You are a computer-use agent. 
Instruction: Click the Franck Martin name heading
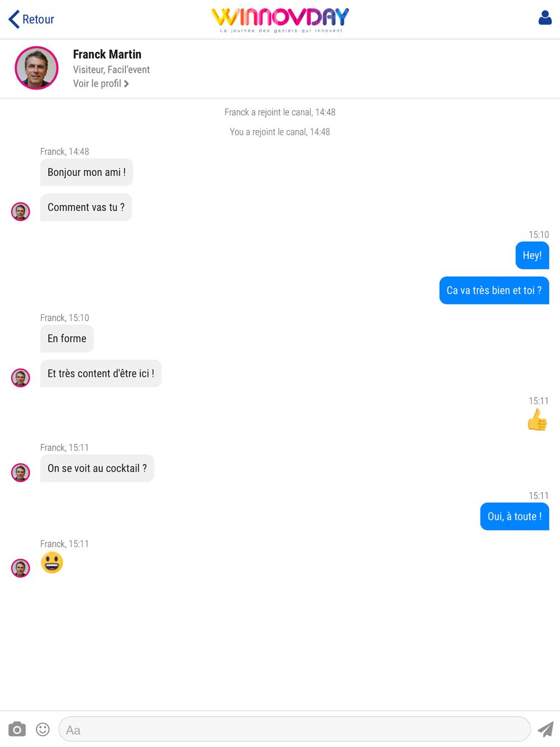point(107,54)
